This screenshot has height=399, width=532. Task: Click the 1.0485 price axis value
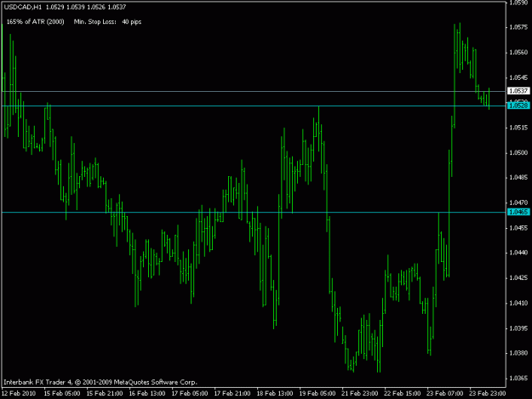click(518, 178)
